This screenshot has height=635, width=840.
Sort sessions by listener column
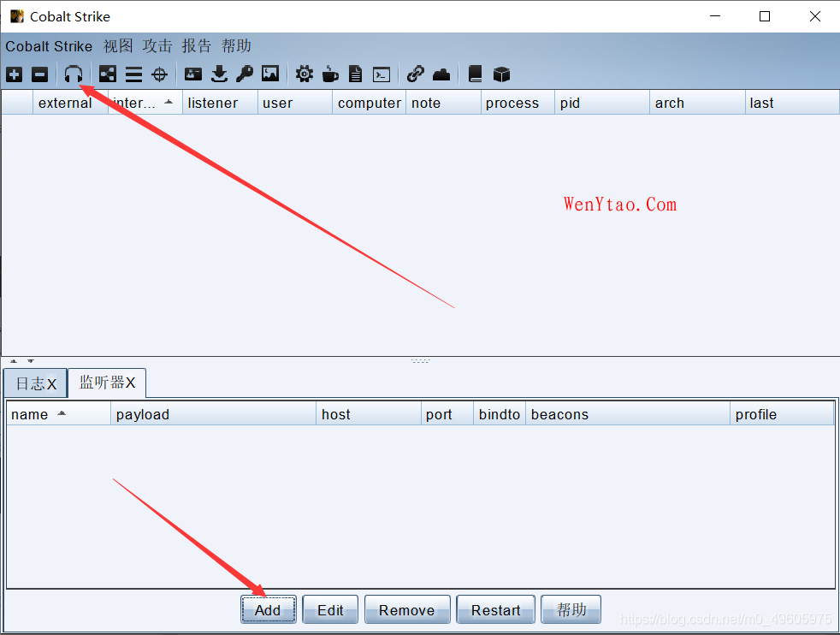coord(220,103)
